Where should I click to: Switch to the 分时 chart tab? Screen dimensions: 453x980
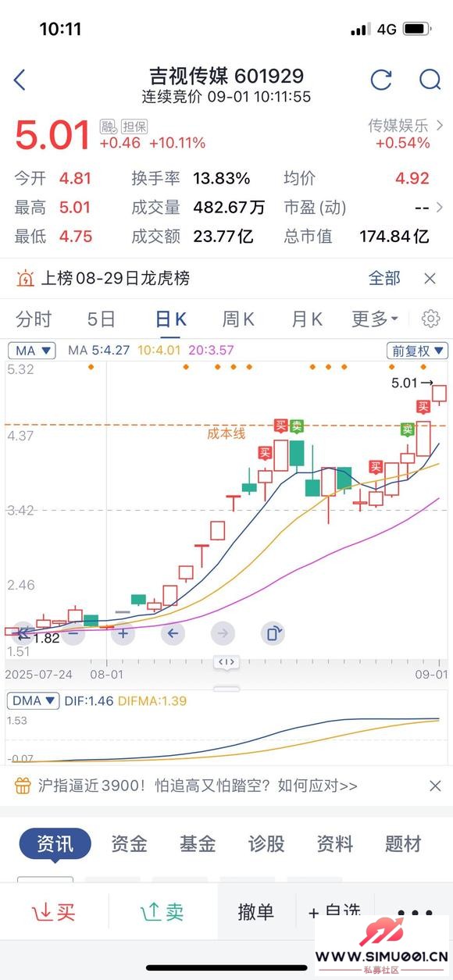[34, 319]
